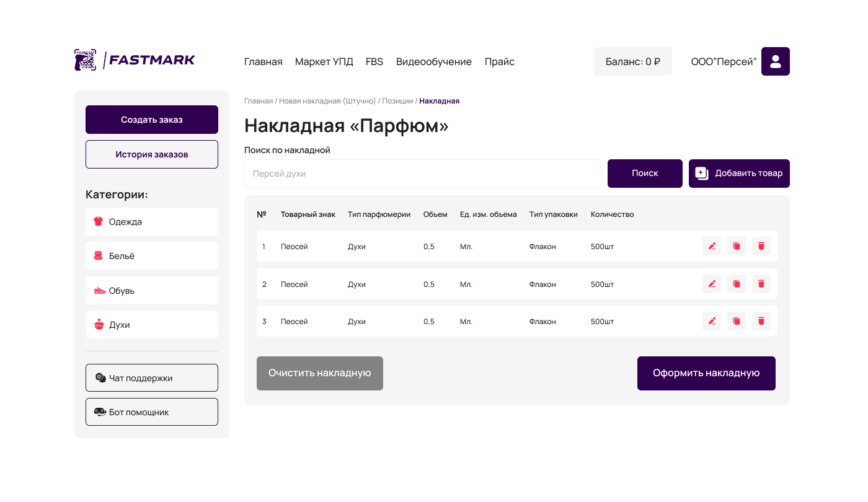Open Маркет УПД menu item
The width and height of the screenshot is (868, 502).
pos(324,61)
